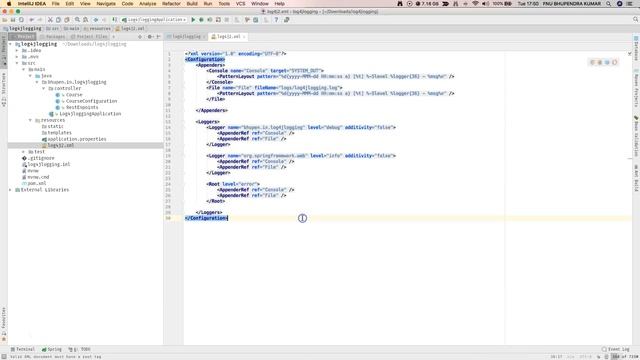
Task: Toggle the Spring tool window at bottom
Action: coord(52,349)
